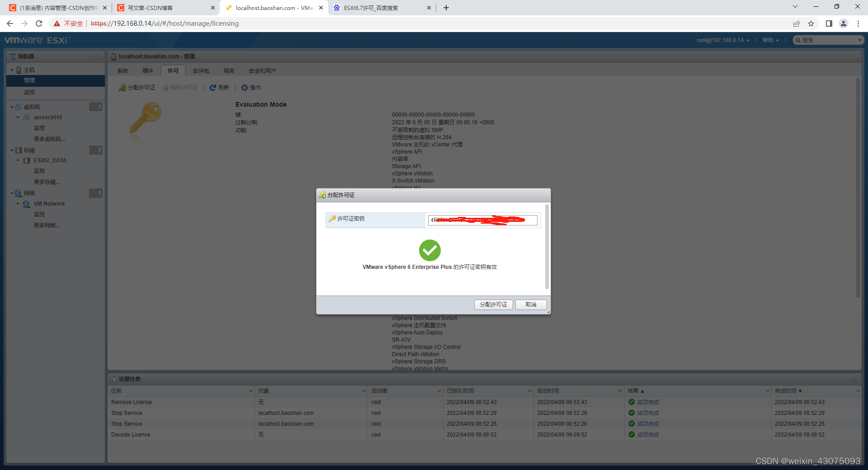Sort by the Completed (完成时间) column header
This screenshot has width=868, height=470.
click(816, 391)
